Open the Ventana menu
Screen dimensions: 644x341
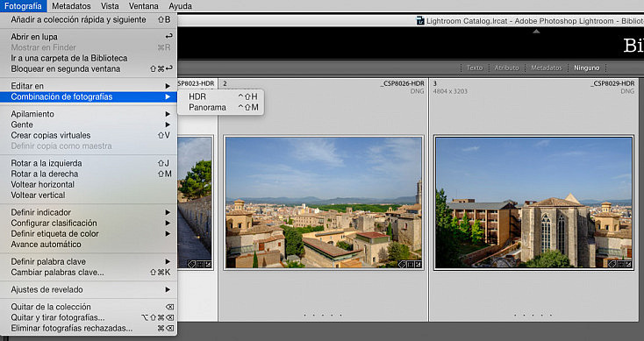pyautogui.click(x=143, y=6)
